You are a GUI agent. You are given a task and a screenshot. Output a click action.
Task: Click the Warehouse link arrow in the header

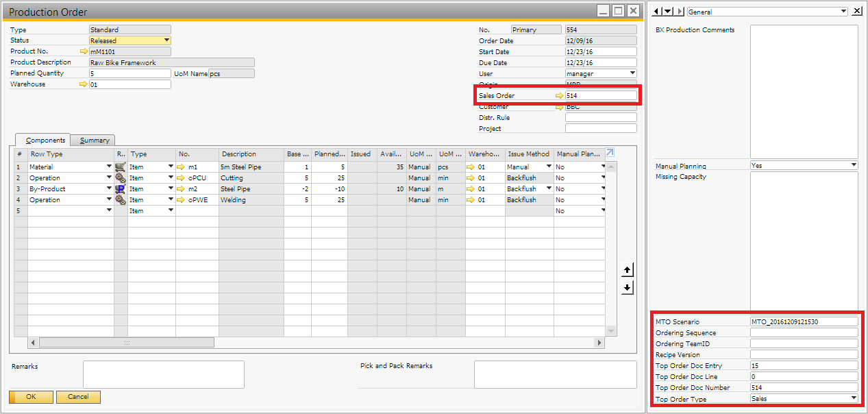pyautogui.click(x=84, y=84)
